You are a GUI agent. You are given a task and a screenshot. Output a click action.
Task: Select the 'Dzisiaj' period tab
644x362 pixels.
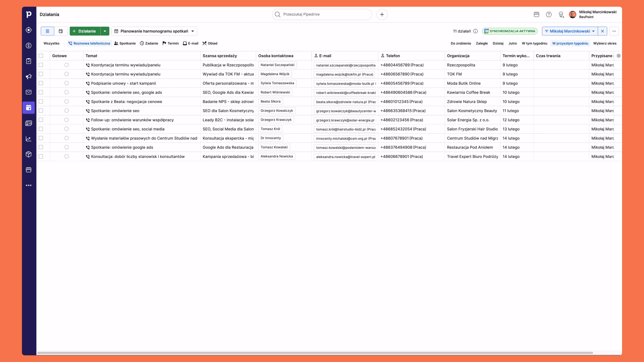click(498, 43)
